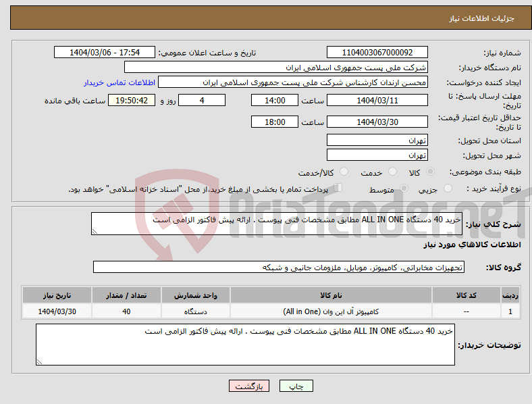
Task: Click the کد کالا column header
Action: tap(467, 295)
